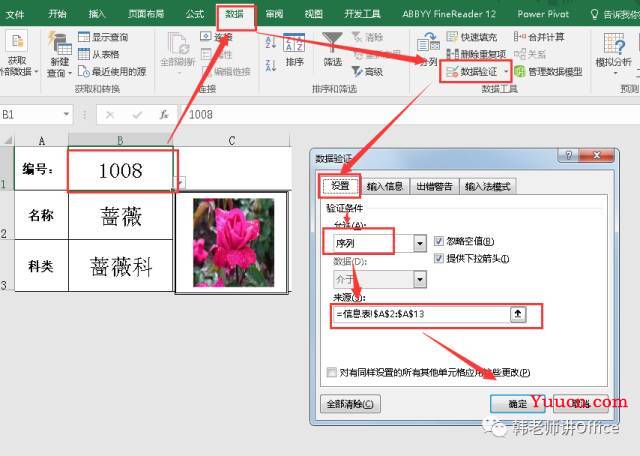Click the 确定 button
Viewport: 640px width, 456px height.
[516, 404]
